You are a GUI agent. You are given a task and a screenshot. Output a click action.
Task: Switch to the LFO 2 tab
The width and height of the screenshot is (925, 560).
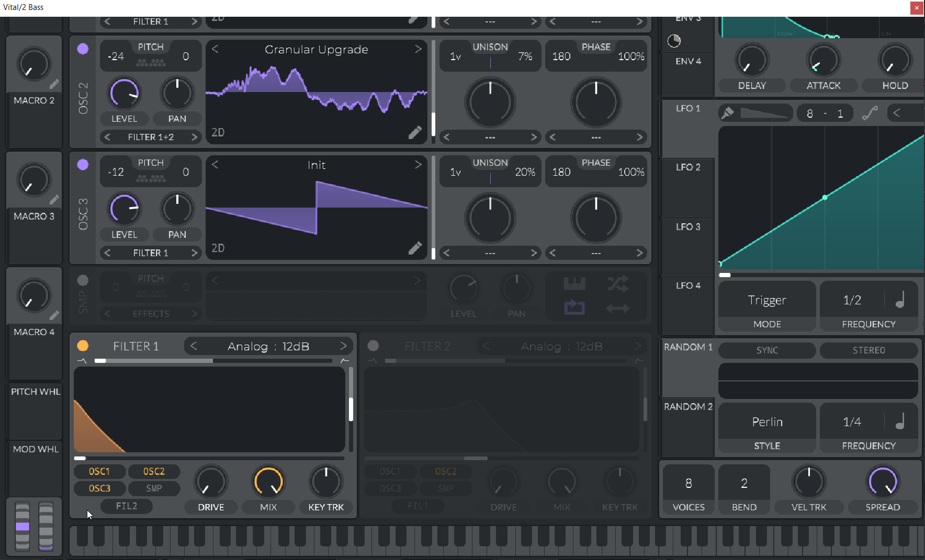point(687,167)
